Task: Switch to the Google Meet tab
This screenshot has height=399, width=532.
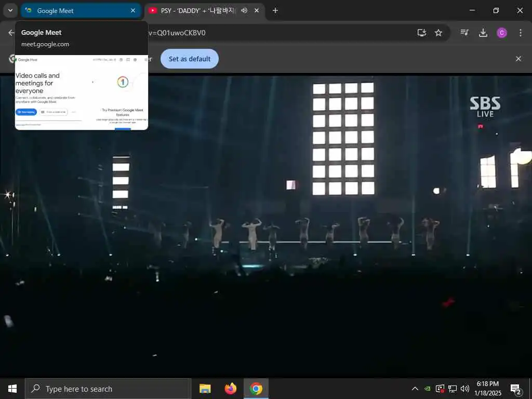Action: coord(81,10)
